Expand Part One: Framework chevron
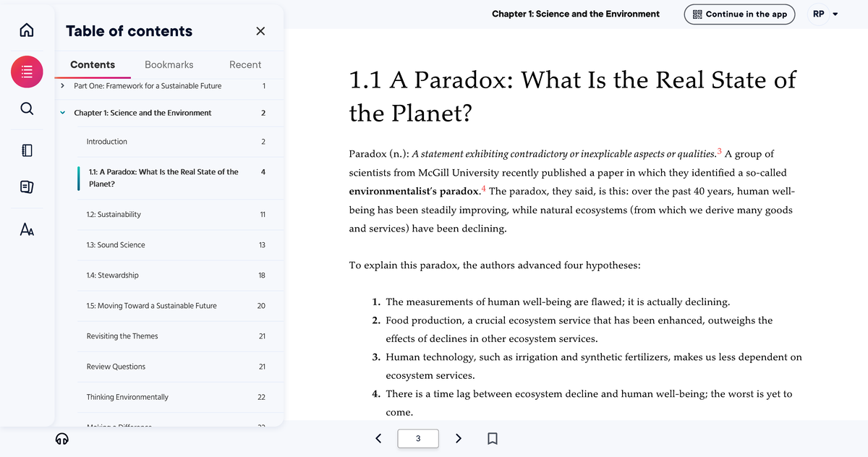The width and height of the screenshot is (868, 457). point(63,85)
